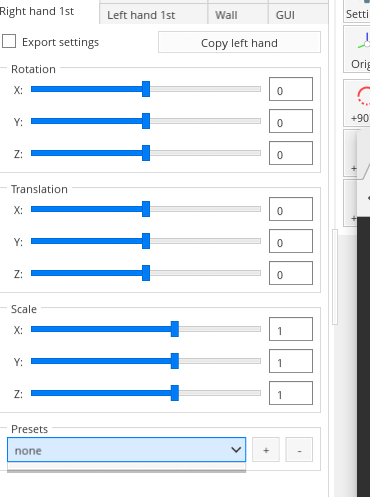This screenshot has width=370, height=497.
Task: Click the Rotation X slider handle
Action: pyautogui.click(x=146, y=89)
